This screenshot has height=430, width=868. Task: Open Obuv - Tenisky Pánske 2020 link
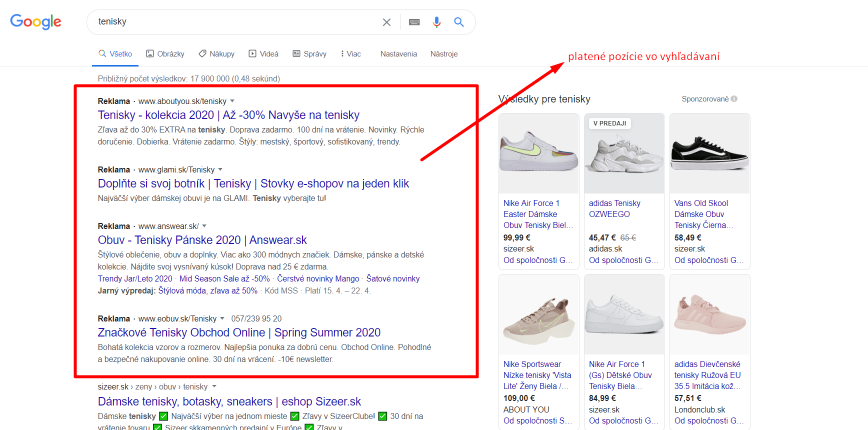pyautogui.click(x=202, y=240)
